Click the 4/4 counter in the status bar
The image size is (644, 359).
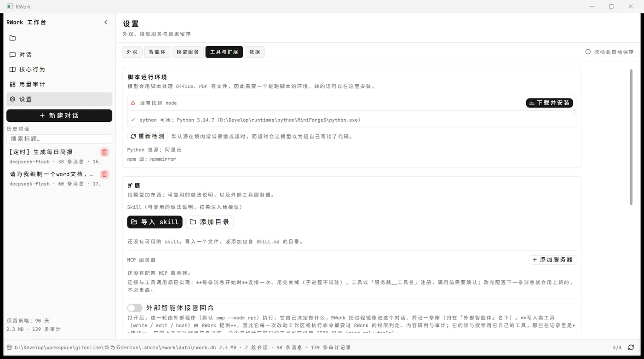click(617, 347)
